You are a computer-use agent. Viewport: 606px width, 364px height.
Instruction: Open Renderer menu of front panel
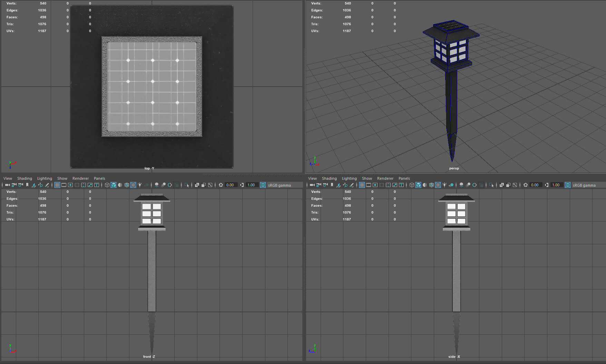[x=80, y=178]
